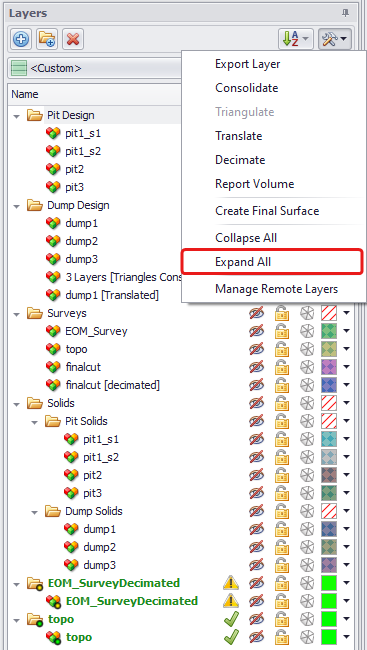Click Manage Remote Layers option
This screenshot has height=650, width=367.
pyautogui.click(x=277, y=289)
